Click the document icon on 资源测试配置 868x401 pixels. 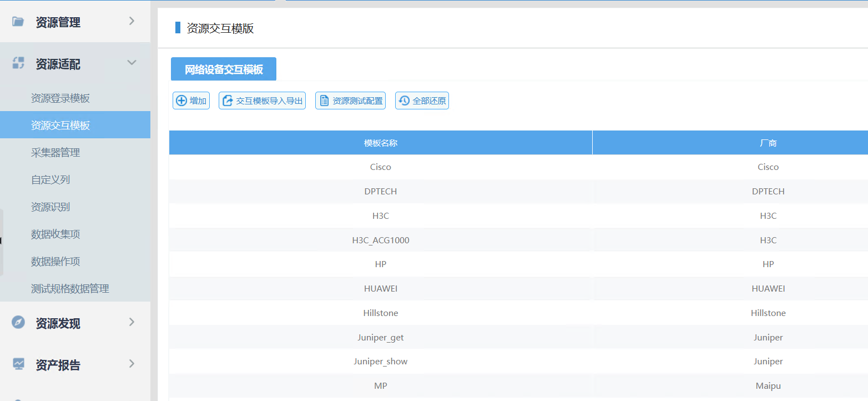coord(324,101)
